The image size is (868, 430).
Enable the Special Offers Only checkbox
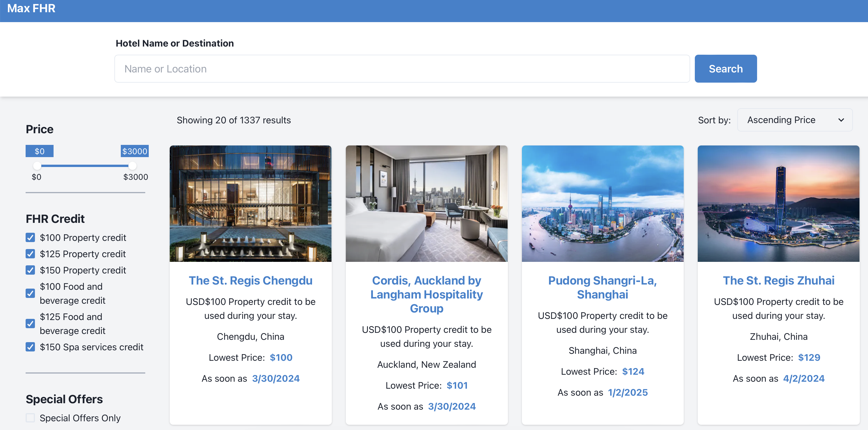coord(30,418)
